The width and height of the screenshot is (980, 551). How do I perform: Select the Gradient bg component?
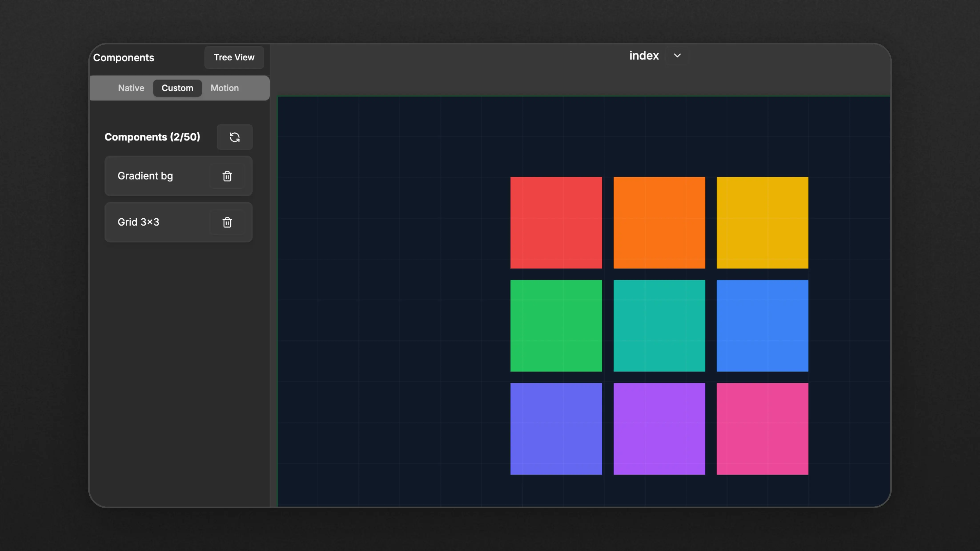179,176
